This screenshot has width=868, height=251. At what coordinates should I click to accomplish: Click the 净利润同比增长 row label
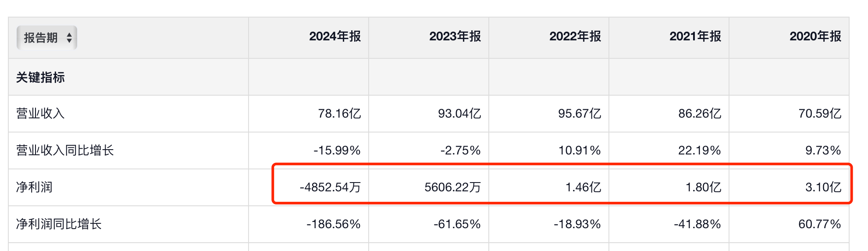click(59, 224)
